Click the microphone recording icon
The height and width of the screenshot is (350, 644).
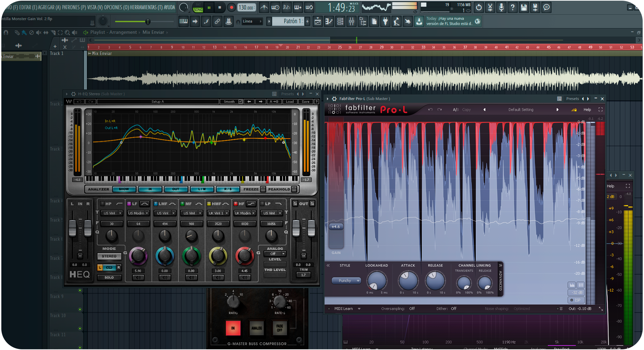[x=501, y=7]
